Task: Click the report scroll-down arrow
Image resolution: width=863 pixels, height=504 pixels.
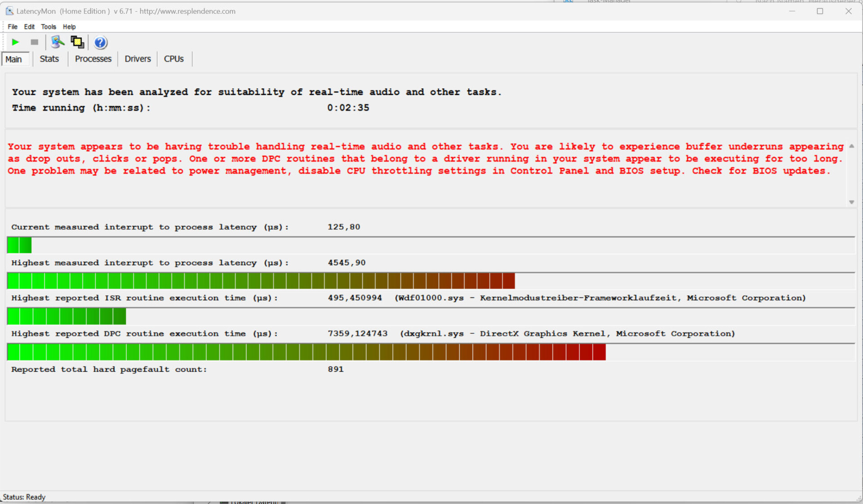Action: pos(851,202)
